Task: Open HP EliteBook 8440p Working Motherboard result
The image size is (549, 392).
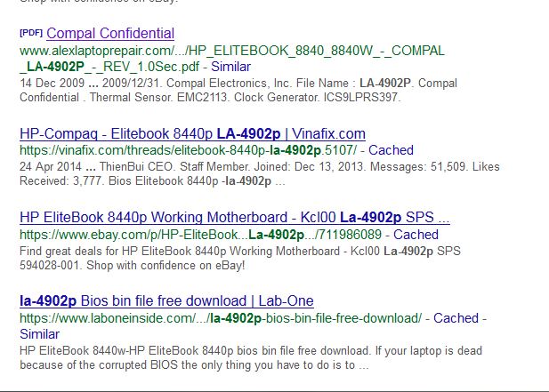Action: coord(235,218)
